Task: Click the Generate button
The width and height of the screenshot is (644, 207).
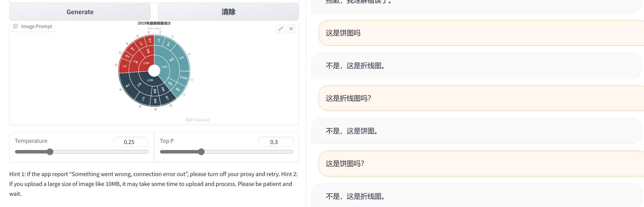Action: [80, 12]
